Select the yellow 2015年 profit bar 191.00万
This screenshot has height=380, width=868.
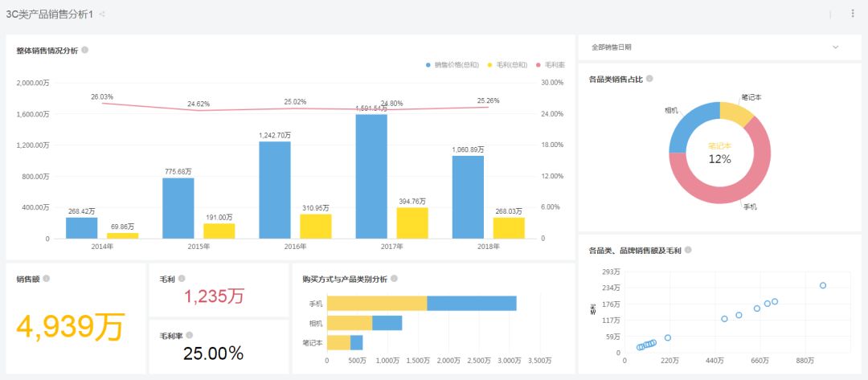[x=219, y=231]
